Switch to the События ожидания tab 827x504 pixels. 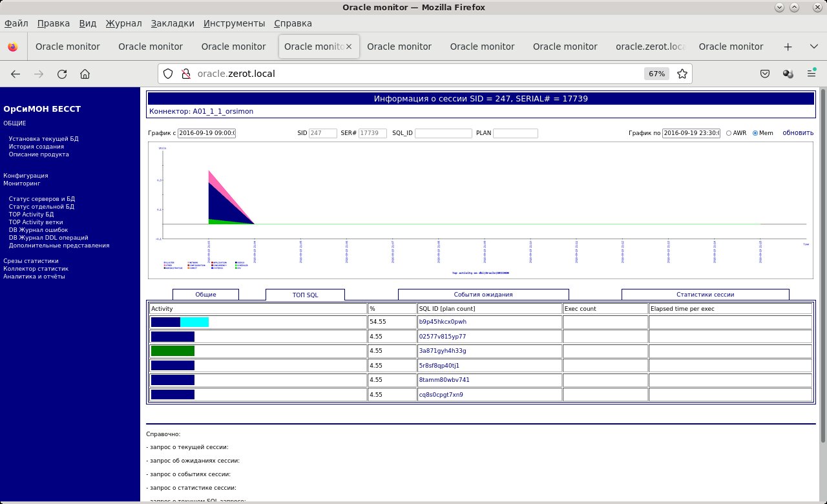pos(483,295)
